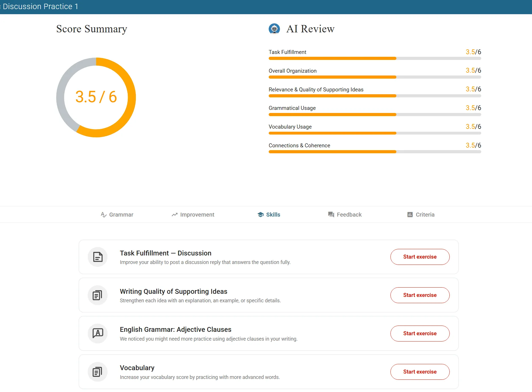The image size is (532, 392).
Task: Click the Grammatical Usage label
Action: [292, 108]
